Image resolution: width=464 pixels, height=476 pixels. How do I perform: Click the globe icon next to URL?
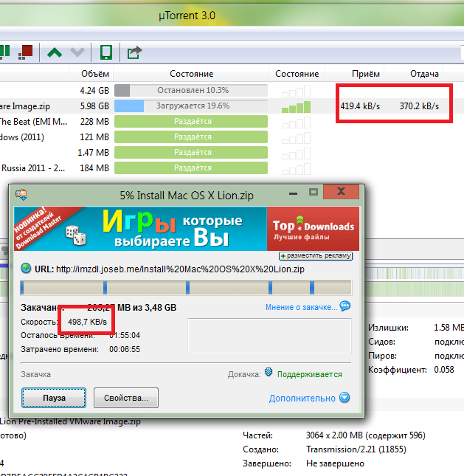26,269
